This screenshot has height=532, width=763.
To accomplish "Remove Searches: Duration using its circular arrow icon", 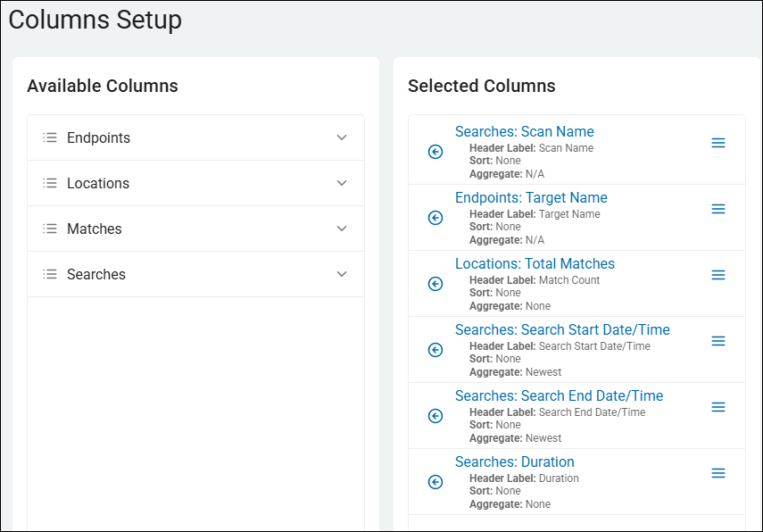I will click(435, 482).
